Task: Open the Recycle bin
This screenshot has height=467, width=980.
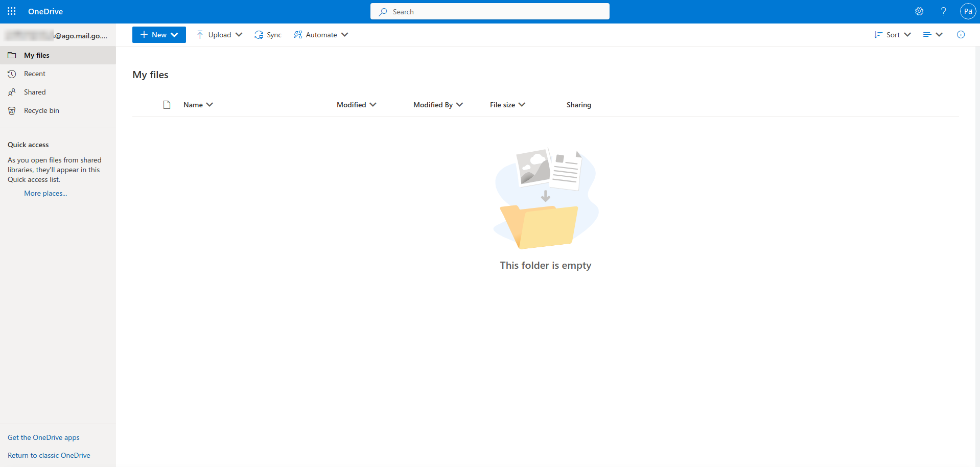Action: click(41, 110)
